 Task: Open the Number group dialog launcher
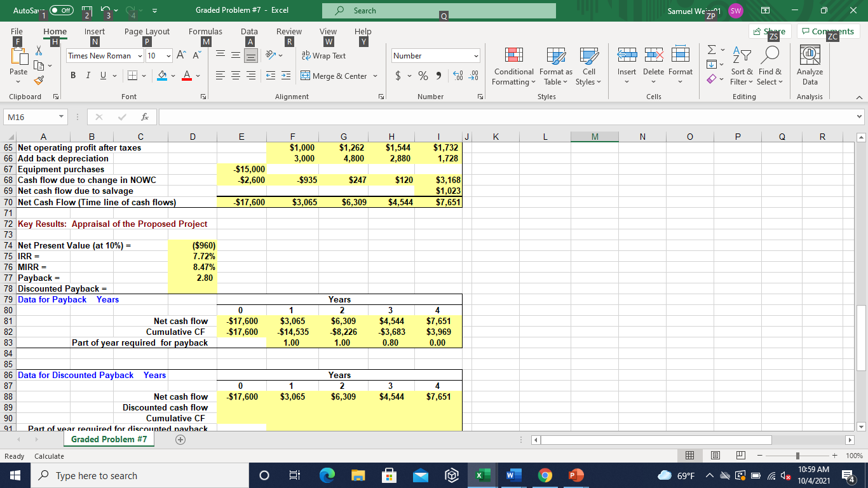click(x=480, y=97)
